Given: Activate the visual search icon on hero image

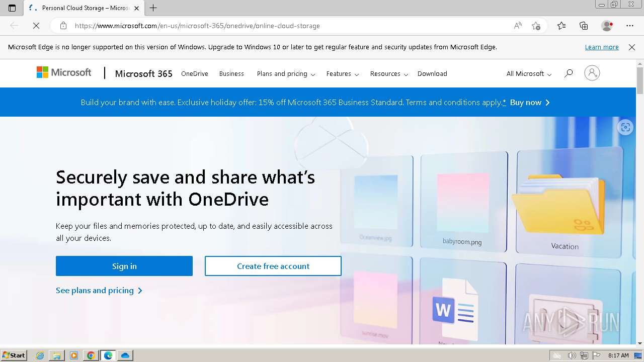Looking at the screenshot, I should 625,127.
